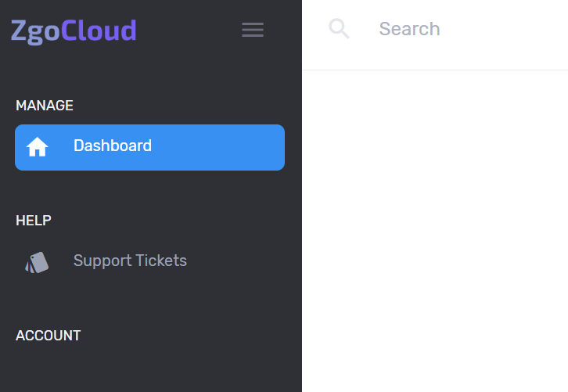
Task: Click the MANAGE section heading
Action: [x=45, y=106]
